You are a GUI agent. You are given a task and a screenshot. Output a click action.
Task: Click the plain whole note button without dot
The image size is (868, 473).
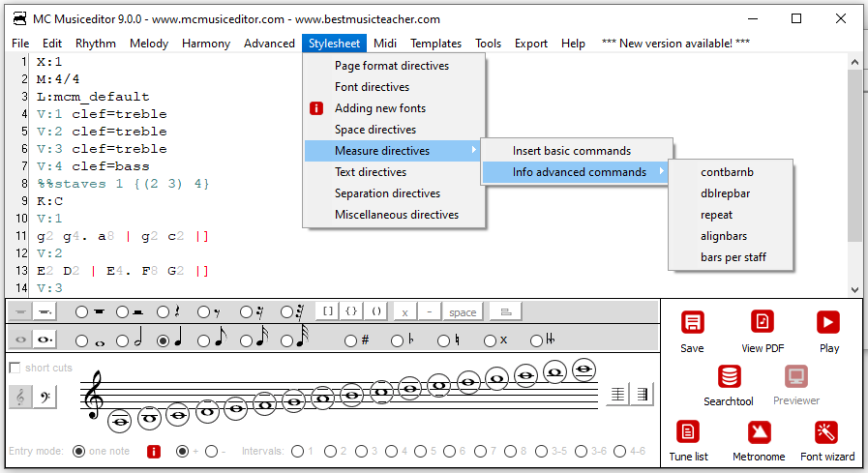point(20,340)
